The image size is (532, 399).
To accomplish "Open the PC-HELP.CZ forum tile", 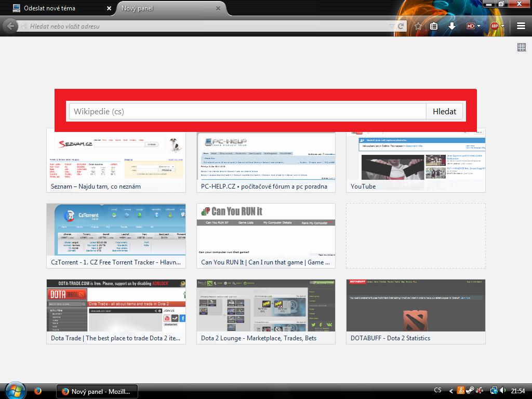I will [266, 161].
